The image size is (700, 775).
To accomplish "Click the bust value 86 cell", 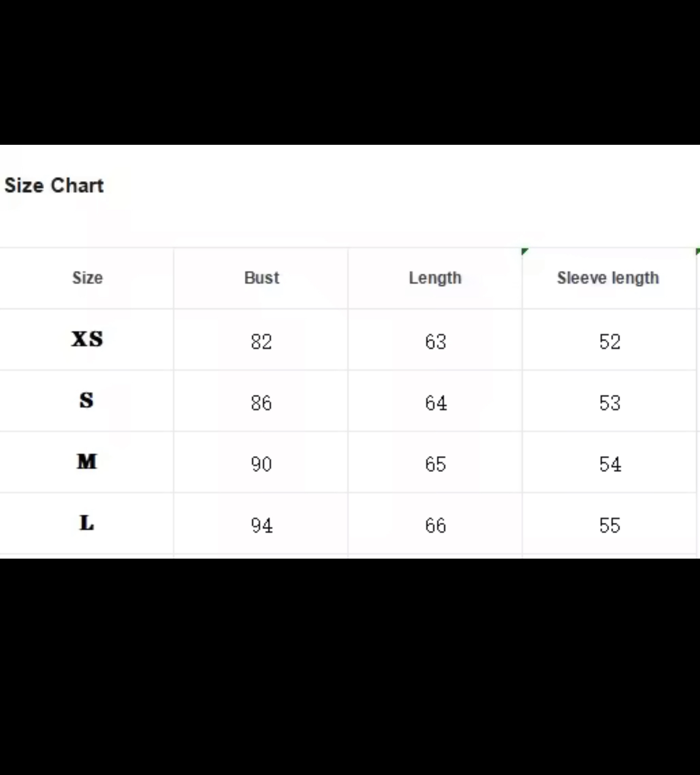I will pyautogui.click(x=261, y=403).
